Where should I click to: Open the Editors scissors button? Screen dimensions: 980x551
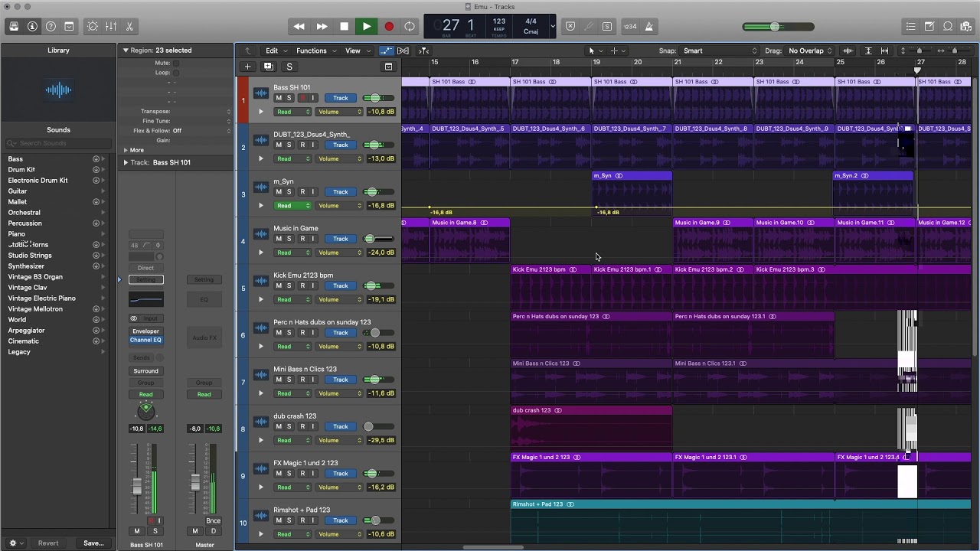coord(129,27)
